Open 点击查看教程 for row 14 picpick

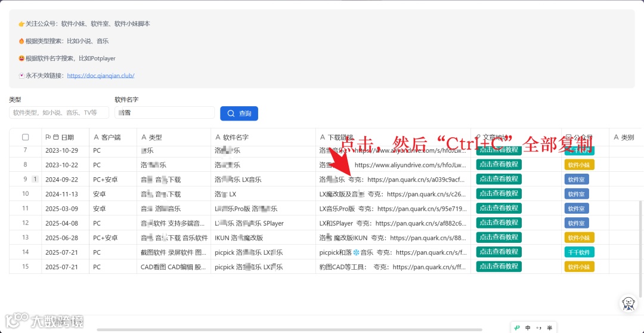click(499, 252)
